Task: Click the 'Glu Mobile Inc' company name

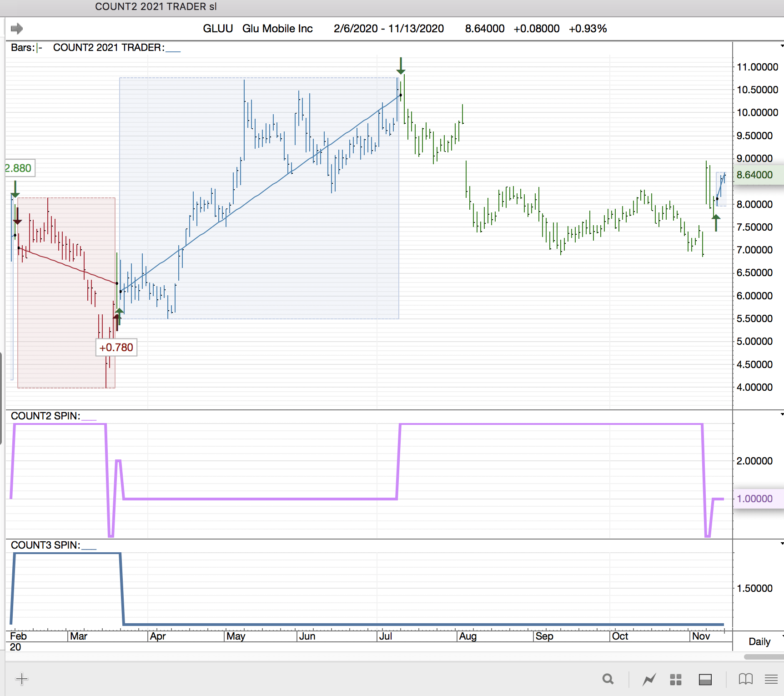Action: point(277,29)
